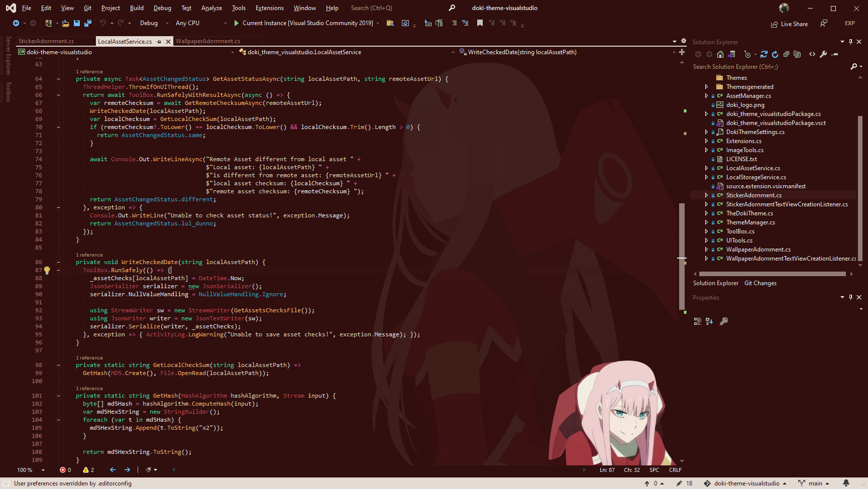
Task: Switch to the StickerAdornment.cs tab
Action: tap(46, 41)
